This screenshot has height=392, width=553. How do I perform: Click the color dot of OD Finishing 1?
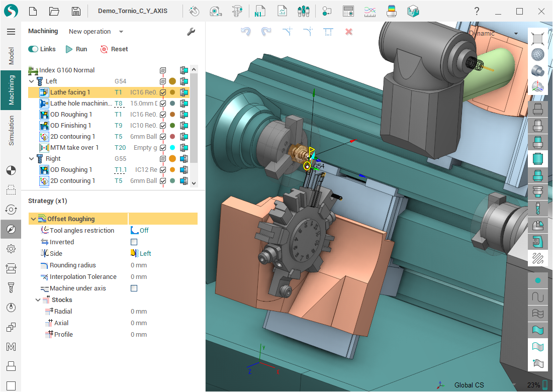(172, 126)
